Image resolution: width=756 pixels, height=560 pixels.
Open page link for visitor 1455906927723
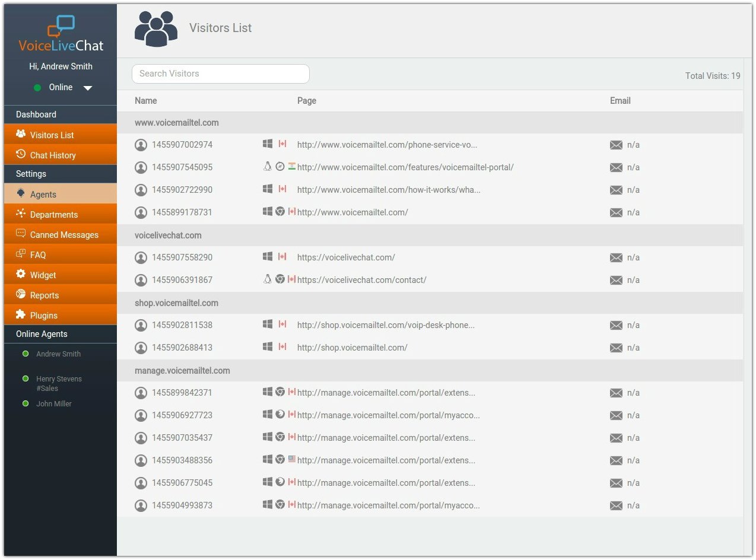pyautogui.click(x=389, y=415)
